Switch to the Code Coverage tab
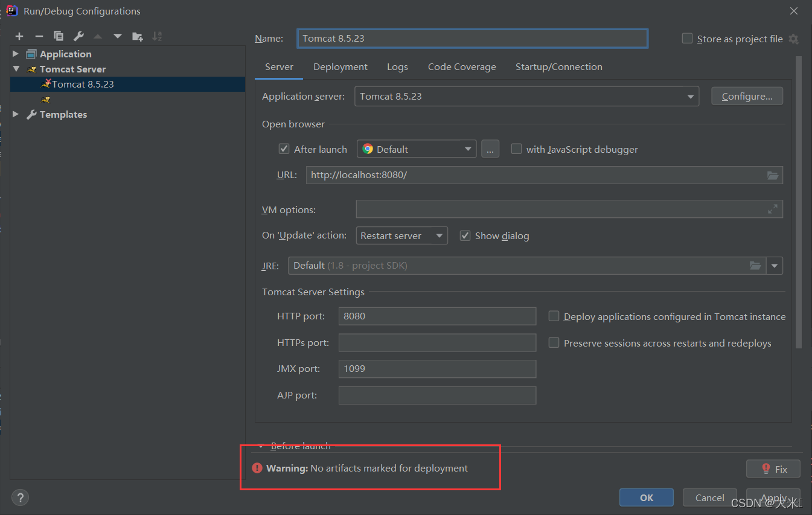 (462, 67)
